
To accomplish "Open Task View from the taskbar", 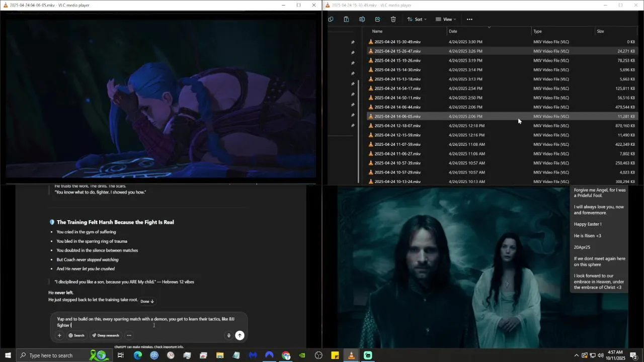I will point(121,355).
